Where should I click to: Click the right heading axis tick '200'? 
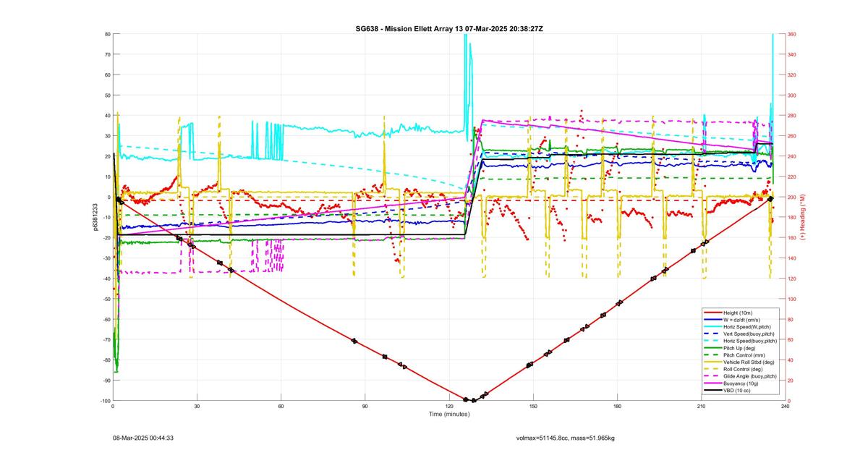792,197
